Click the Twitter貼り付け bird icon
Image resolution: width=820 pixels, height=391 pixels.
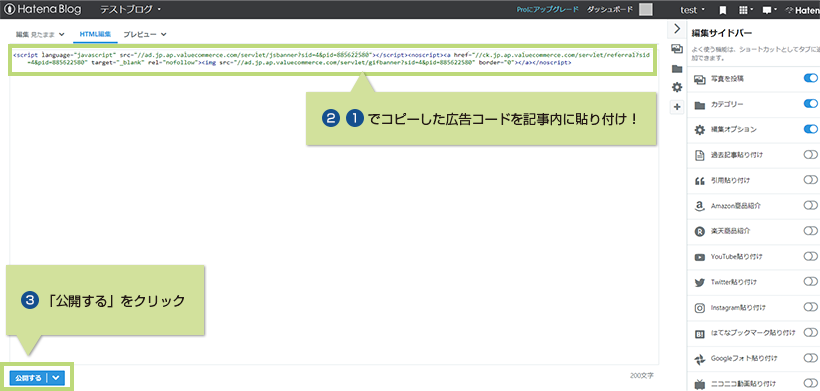point(700,282)
